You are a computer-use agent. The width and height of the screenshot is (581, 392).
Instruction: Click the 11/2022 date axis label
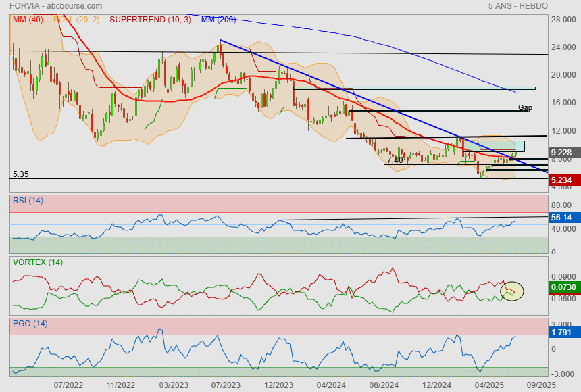[x=121, y=385]
